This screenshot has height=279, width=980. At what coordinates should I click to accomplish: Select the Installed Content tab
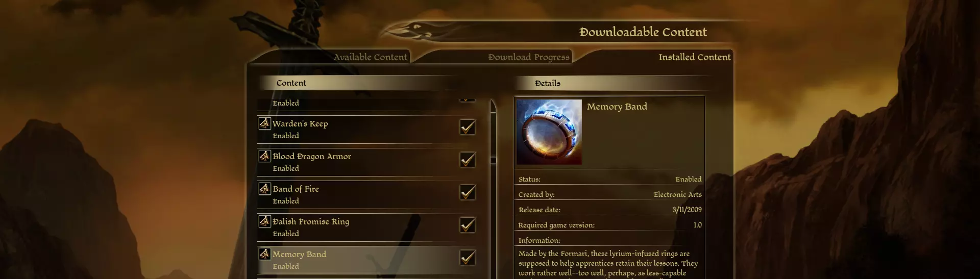[x=694, y=57]
